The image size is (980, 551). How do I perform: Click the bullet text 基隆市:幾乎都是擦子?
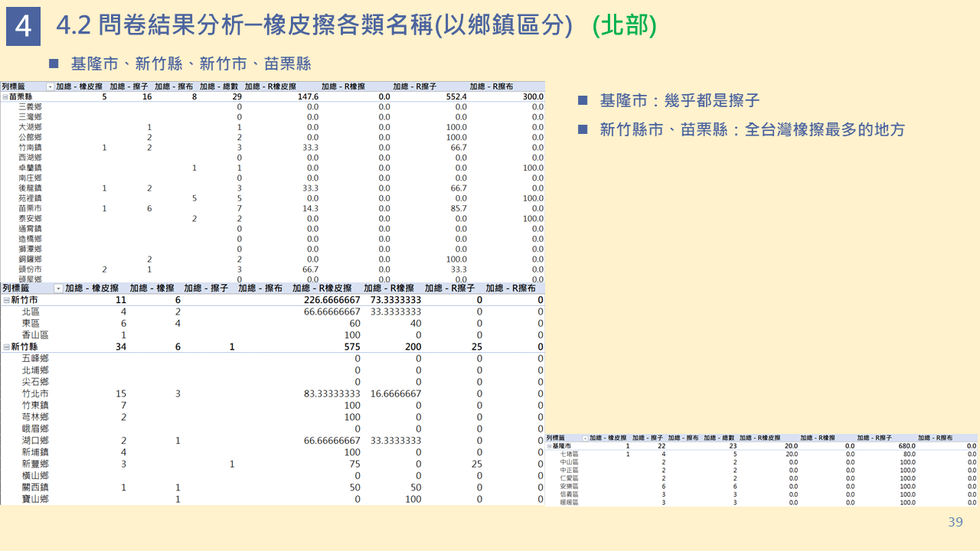point(680,100)
